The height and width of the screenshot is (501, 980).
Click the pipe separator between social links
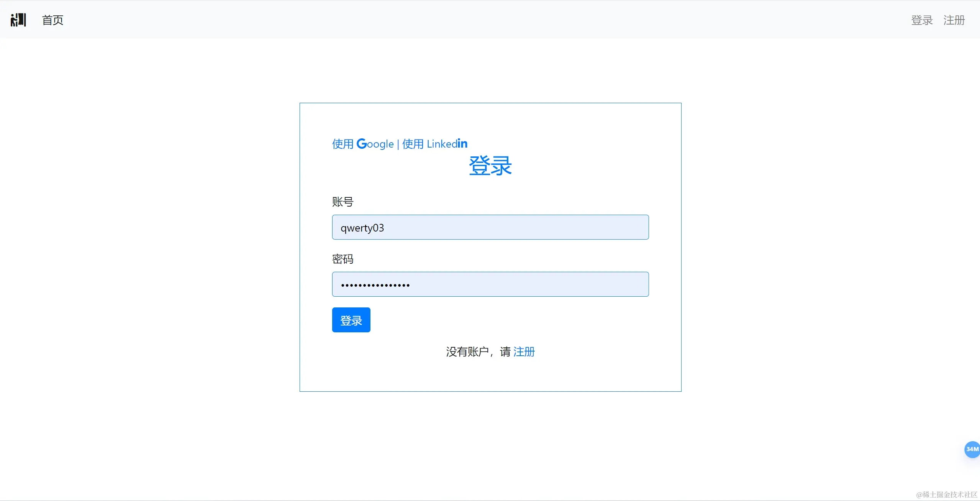tap(398, 144)
